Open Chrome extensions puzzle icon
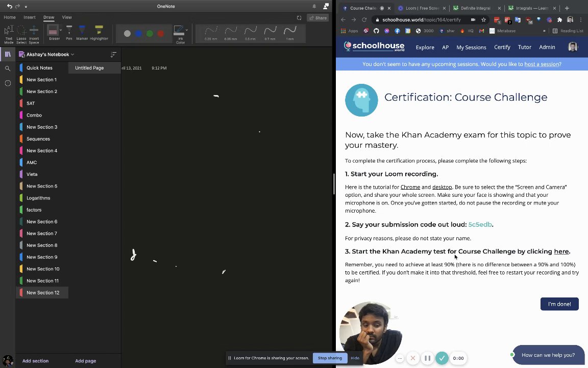The image size is (588, 368). (x=559, y=19)
